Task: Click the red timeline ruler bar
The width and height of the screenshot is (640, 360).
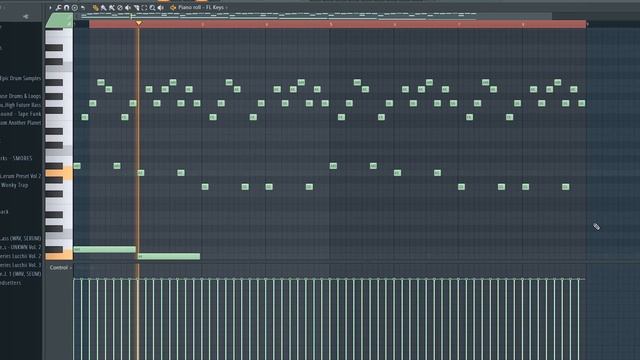Action: (x=337, y=24)
